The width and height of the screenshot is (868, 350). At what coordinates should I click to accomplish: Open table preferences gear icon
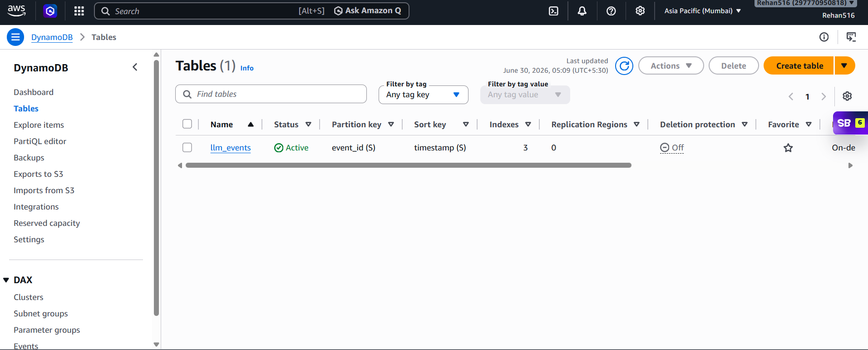pos(847,96)
